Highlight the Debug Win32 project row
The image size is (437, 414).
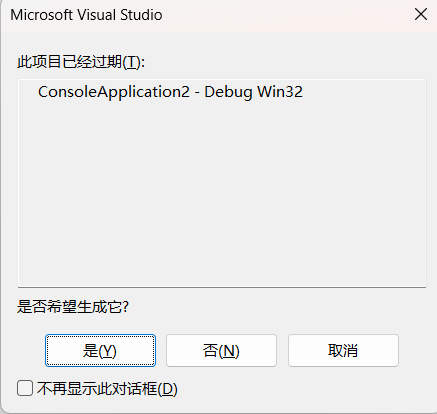(170, 92)
